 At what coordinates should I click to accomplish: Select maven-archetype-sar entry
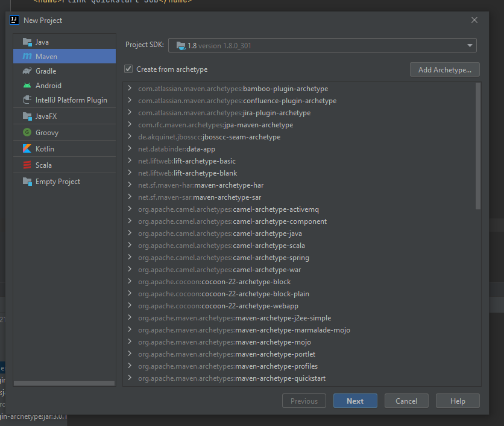(x=200, y=197)
